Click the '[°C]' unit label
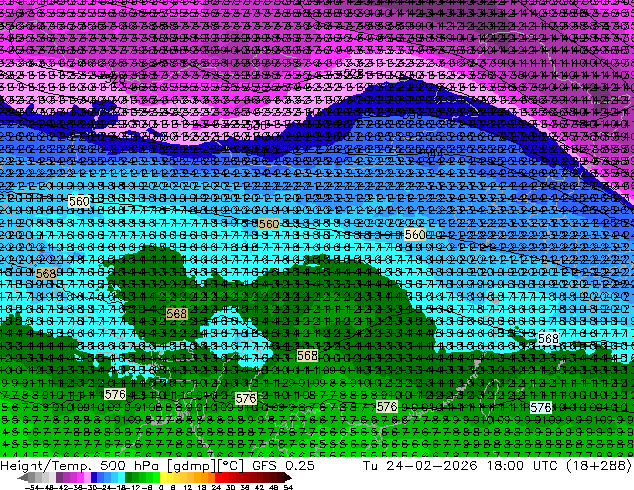 231,466
